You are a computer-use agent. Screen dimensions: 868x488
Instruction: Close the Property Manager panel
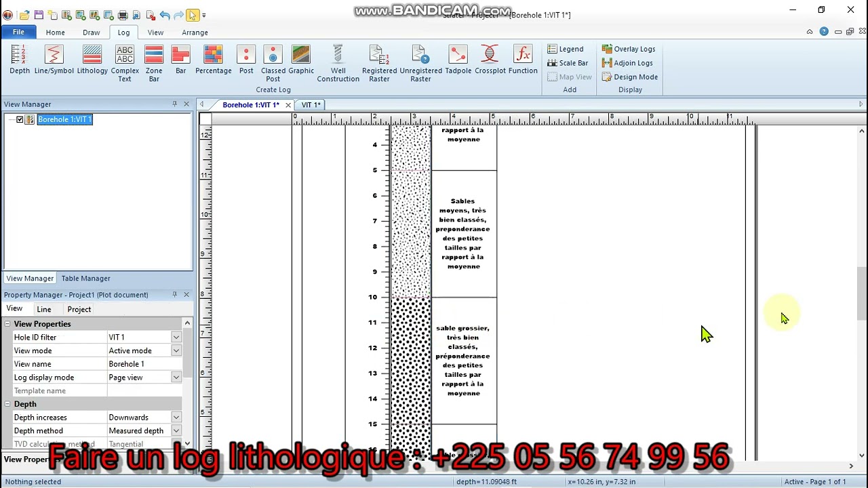[x=186, y=294]
